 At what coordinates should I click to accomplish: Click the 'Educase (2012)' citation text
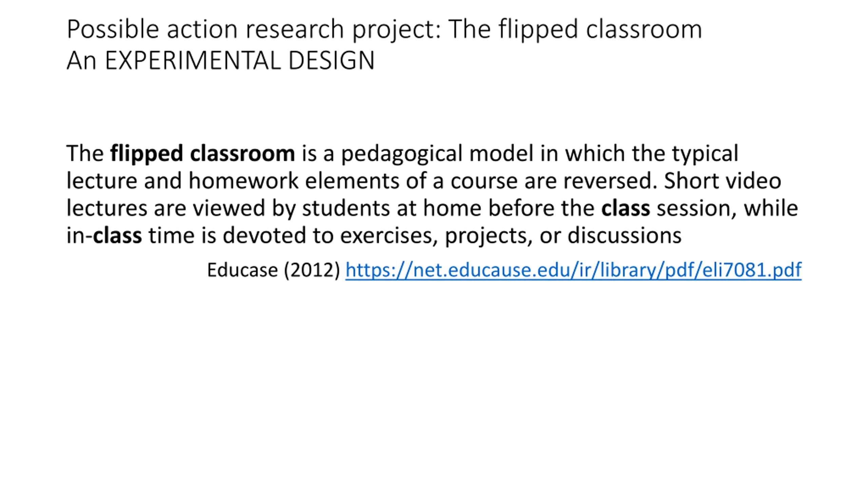tap(273, 270)
